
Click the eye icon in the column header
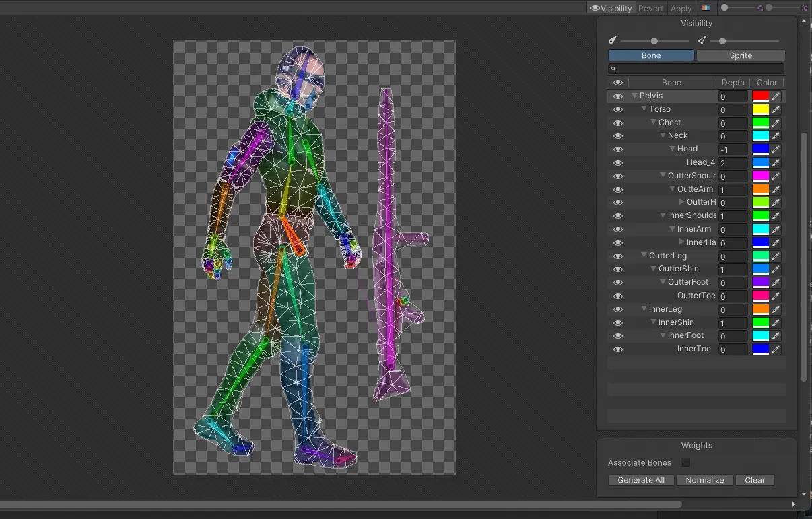618,83
